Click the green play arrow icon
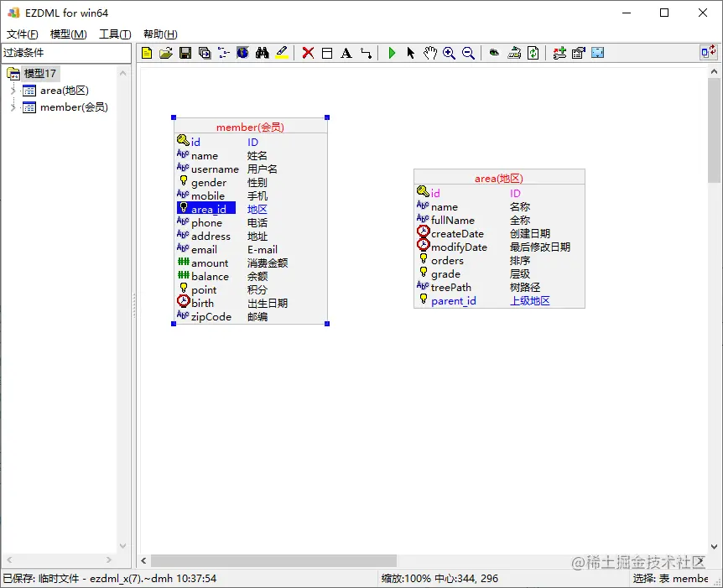This screenshot has width=723, height=588. [392, 53]
